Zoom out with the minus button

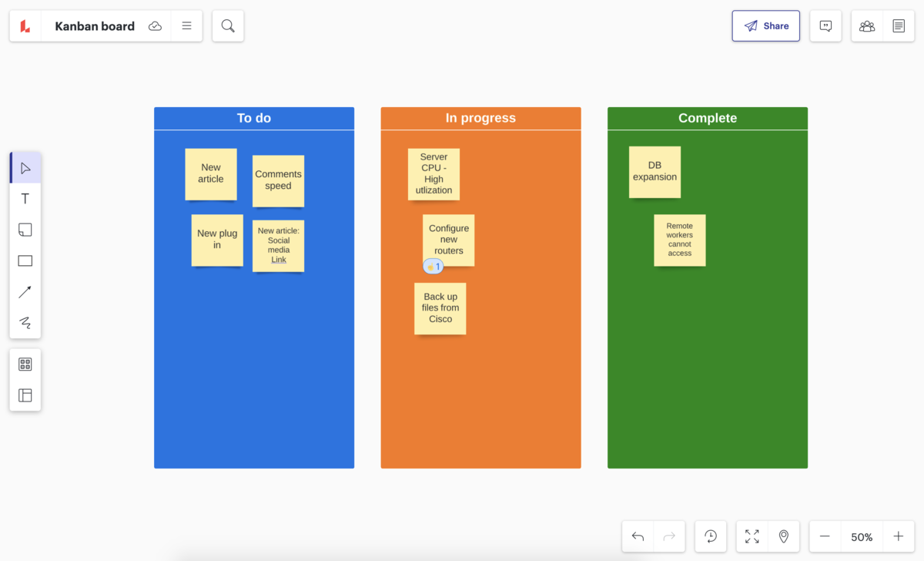pos(825,536)
